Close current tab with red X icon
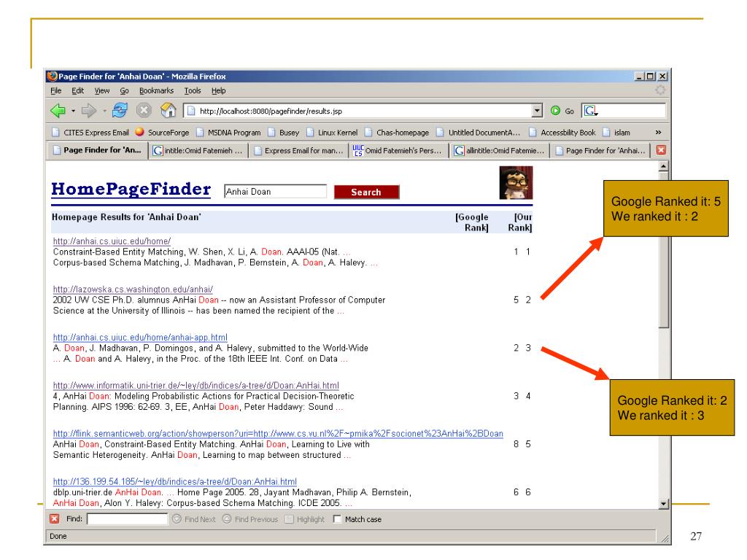This screenshot has width=747, height=560. (x=661, y=150)
